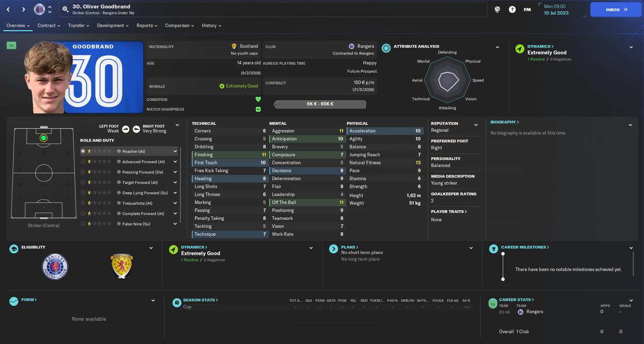Click the search magnifier icon
The image size is (644, 344).
click(65, 9)
